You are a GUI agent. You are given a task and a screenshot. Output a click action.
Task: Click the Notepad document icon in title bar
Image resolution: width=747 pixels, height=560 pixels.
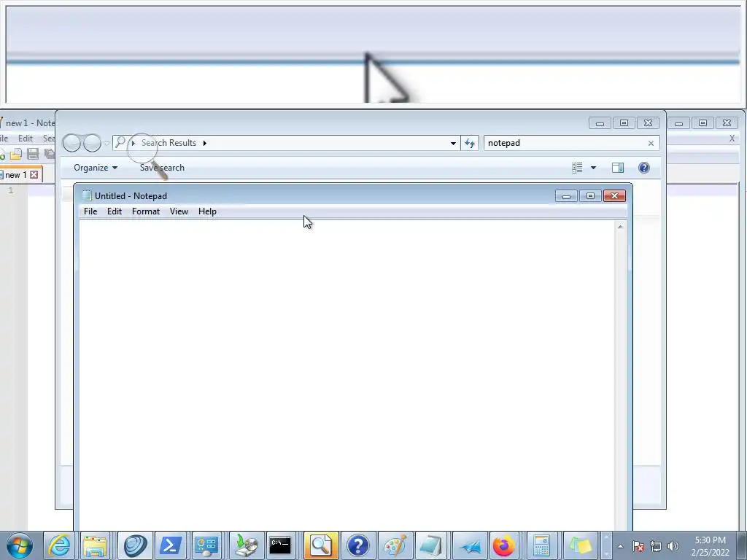(x=87, y=195)
